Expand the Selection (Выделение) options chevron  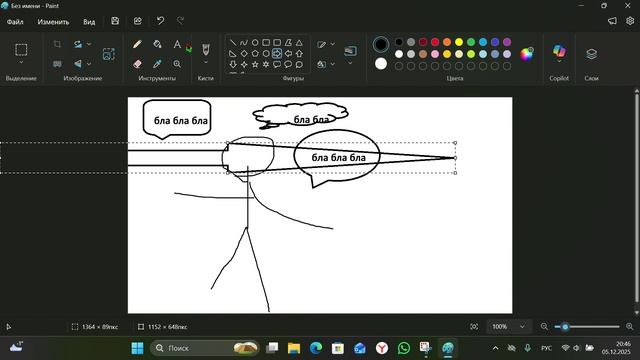pyautogui.click(x=21, y=62)
